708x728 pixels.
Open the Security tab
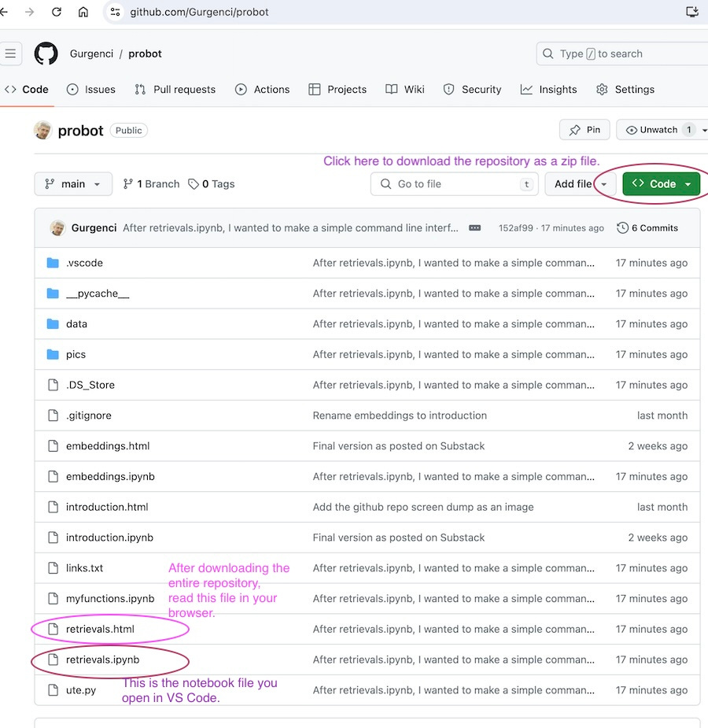pyautogui.click(x=472, y=89)
